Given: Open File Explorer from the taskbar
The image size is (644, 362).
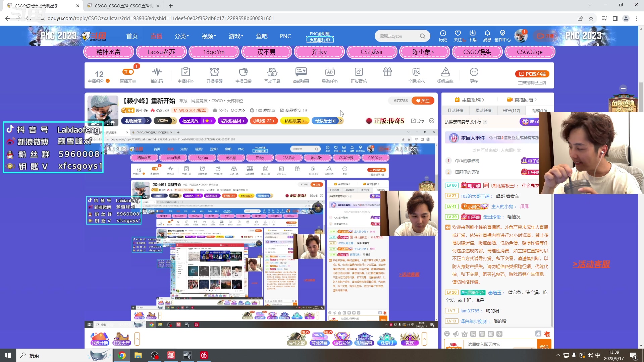Looking at the screenshot, I should [138, 355].
